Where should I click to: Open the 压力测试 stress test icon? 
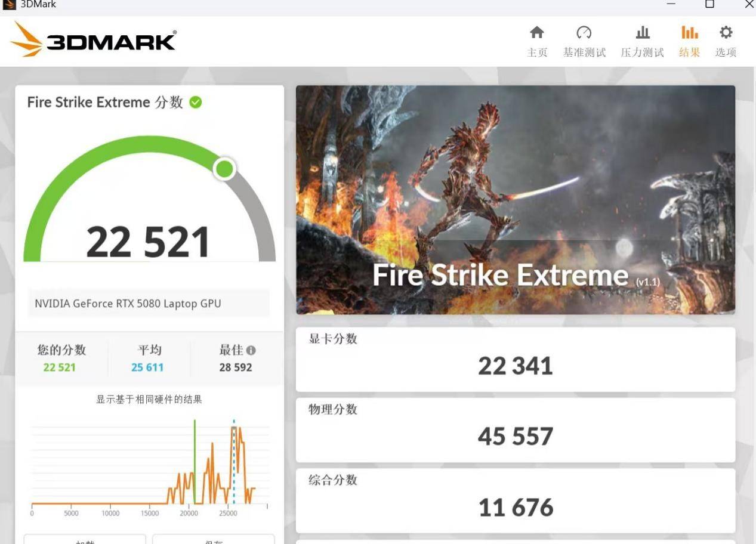point(642,33)
